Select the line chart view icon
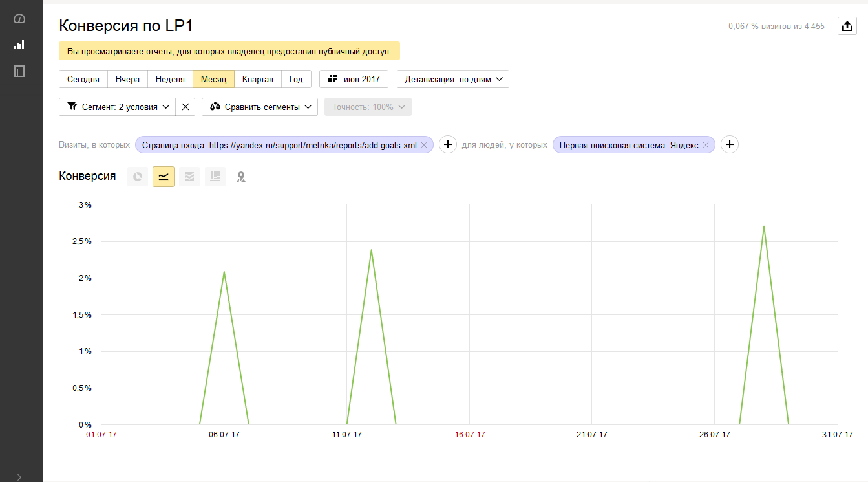Screen dimensions: 868x482 pyautogui.click(x=164, y=177)
